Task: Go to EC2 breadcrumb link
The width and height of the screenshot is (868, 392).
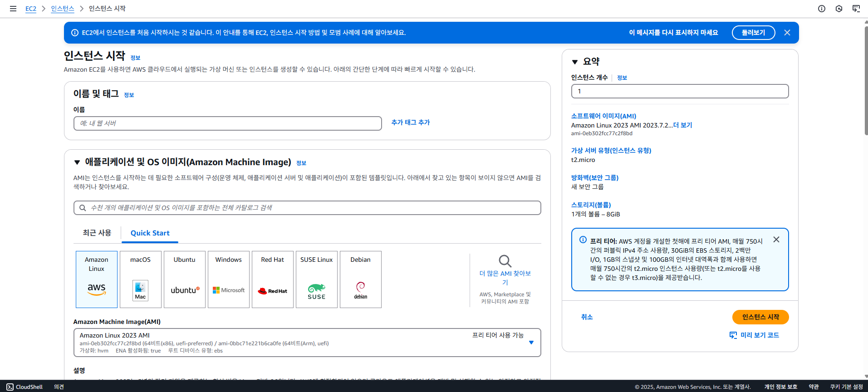Action: (x=31, y=9)
